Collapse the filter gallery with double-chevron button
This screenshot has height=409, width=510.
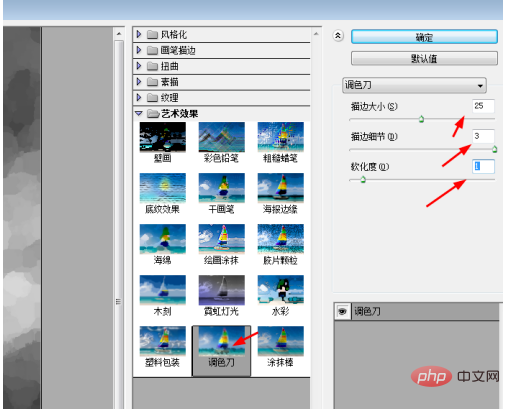338,36
